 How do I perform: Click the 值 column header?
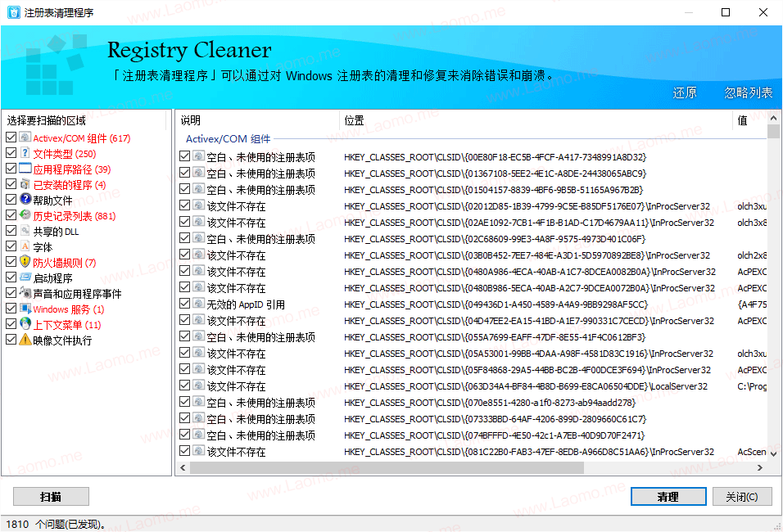pyautogui.click(x=750, y=120)
